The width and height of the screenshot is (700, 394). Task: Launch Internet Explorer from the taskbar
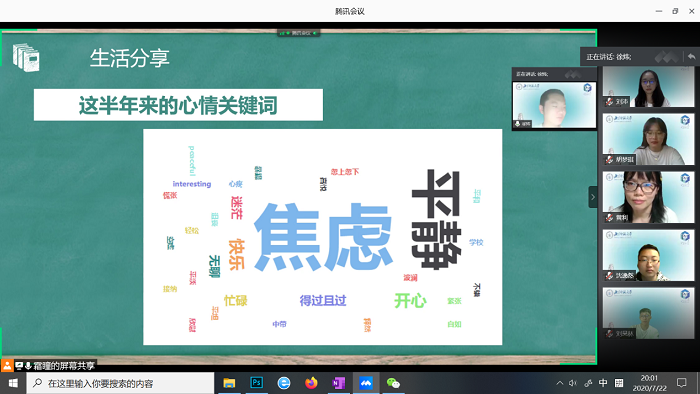point(284,383)
